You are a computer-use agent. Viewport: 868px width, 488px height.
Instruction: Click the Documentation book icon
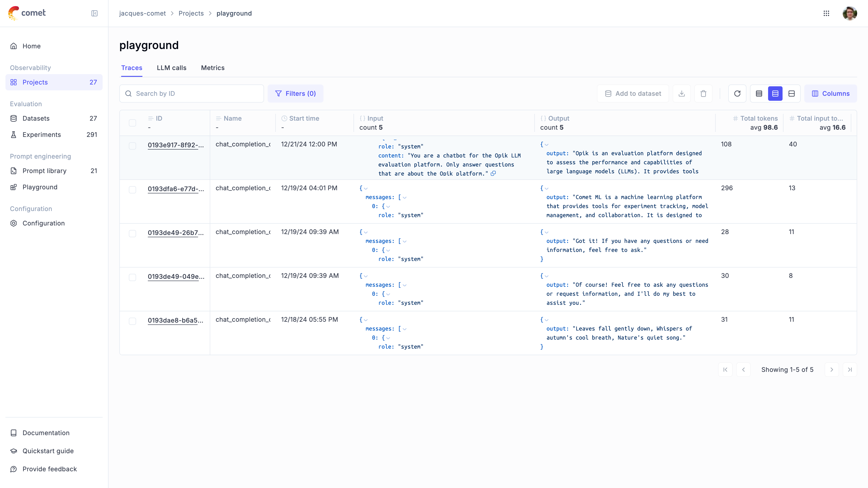14,433
